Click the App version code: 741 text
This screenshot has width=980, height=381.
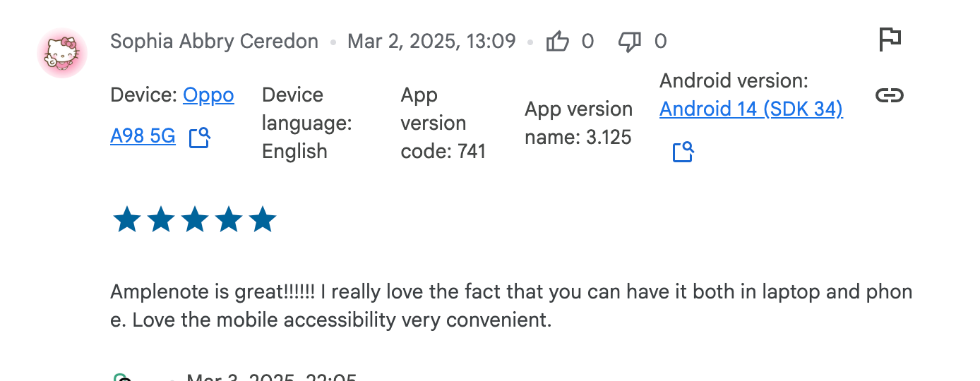coord(443,123)
